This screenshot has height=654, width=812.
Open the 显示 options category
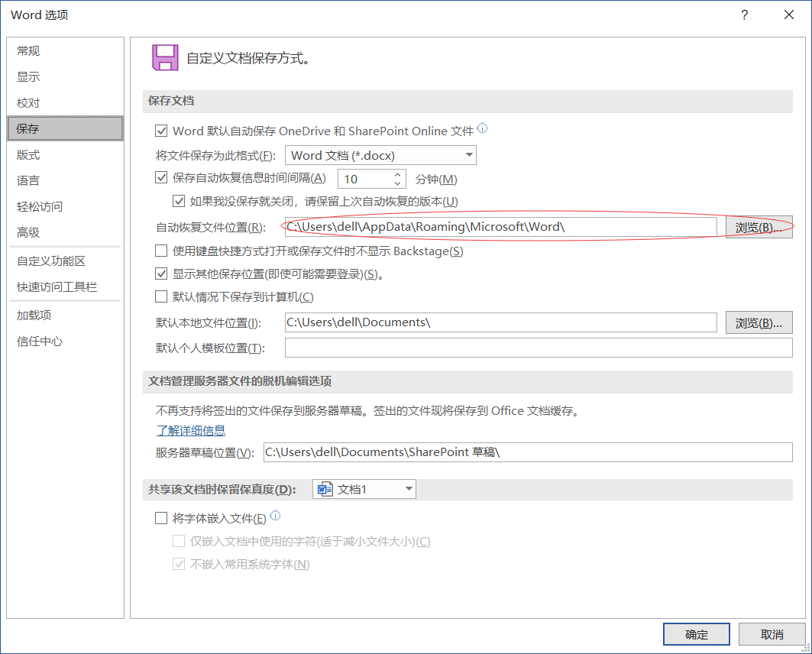click(x=65, y=76)
